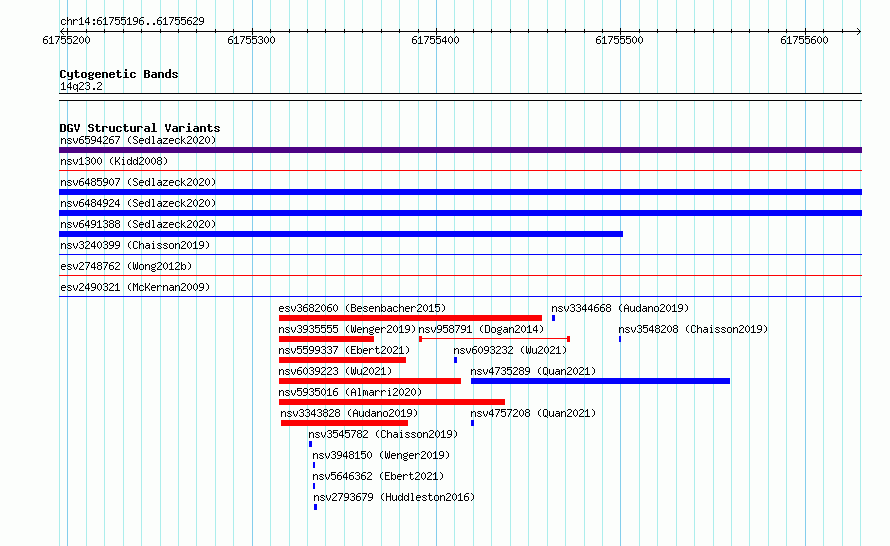Click the blue marker under nsv4757208
The width and height of the screenshot is (890, 546).
pyautogui.click(x=472, y=423)
